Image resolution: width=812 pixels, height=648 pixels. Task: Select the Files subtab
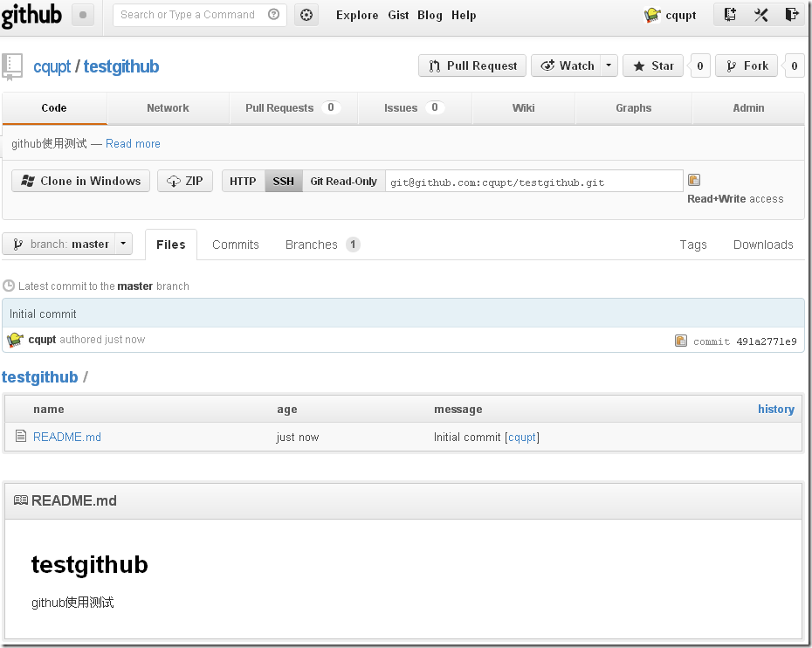pos(171,245)
